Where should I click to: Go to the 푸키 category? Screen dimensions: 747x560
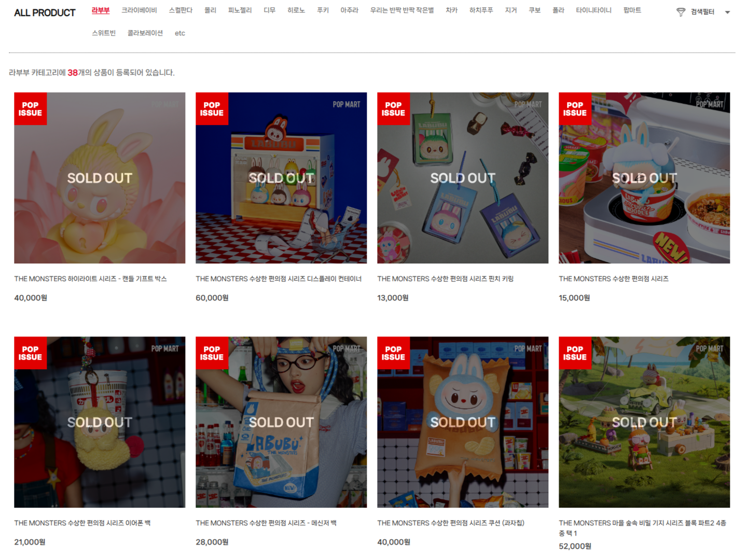[323, 10]
